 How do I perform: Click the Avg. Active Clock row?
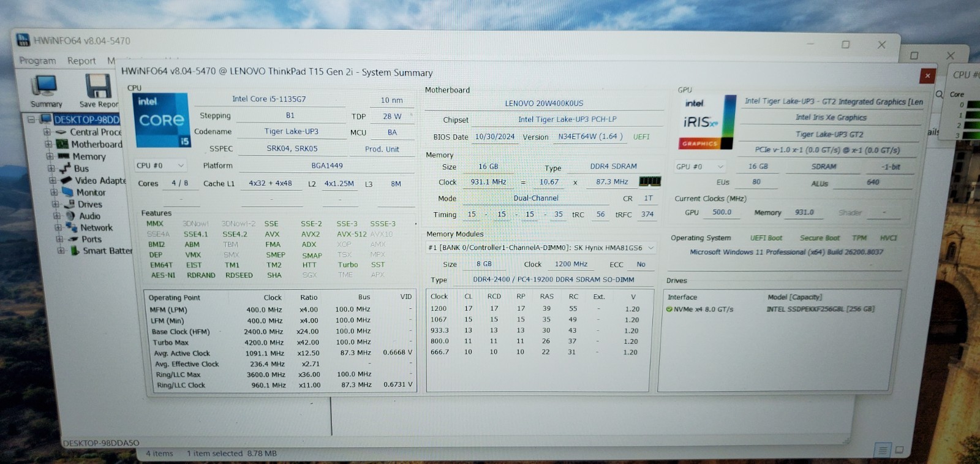coord(281,353)
